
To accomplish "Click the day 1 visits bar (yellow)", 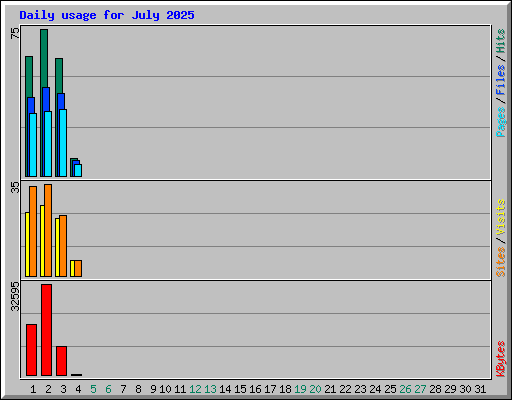I will (27, 244).
